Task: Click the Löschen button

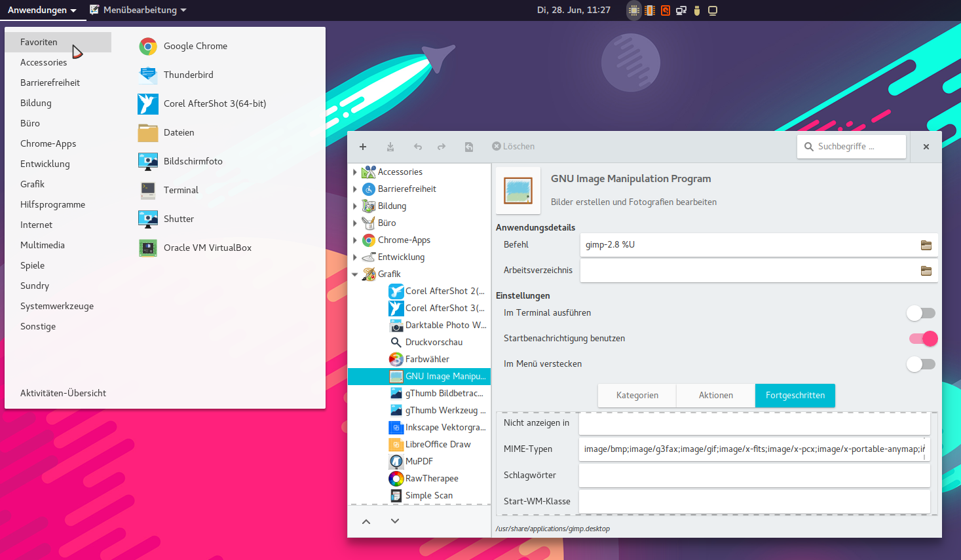Action: 513,146
